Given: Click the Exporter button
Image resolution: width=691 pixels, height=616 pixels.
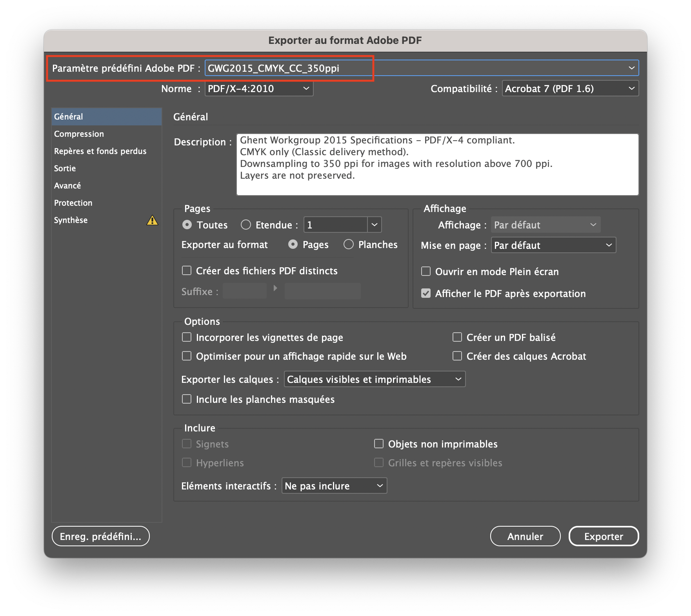Looking at the screenshot, I should [x=604, y=536].
